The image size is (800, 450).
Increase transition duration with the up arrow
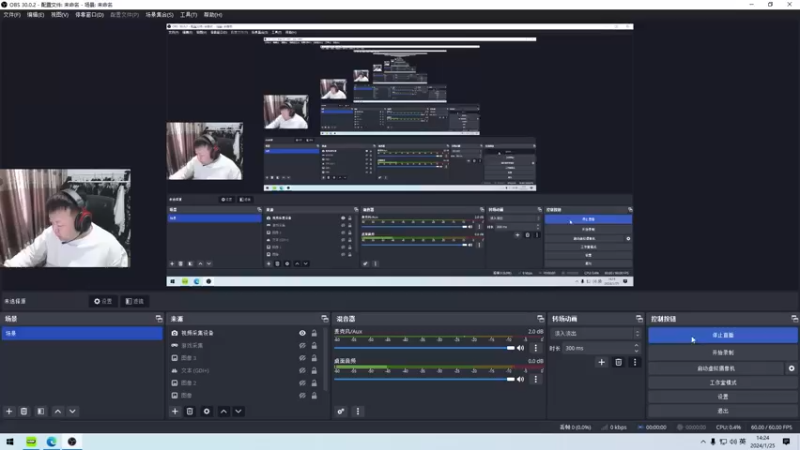tap(636, 345)
